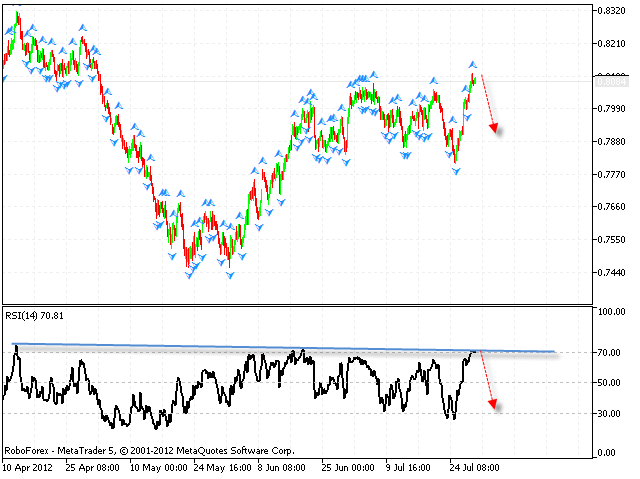Click the 0.8320 price scale label

point(611,11)
